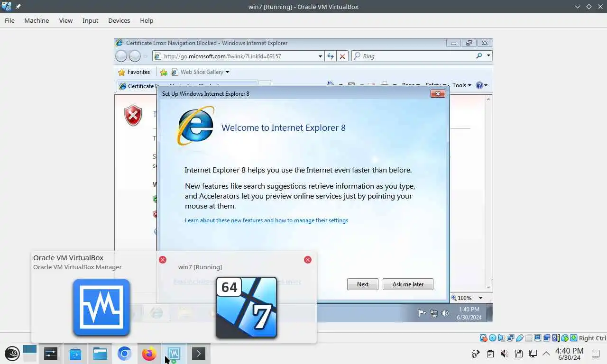Open the VirtualBox File menu

pyautogui.click(x=9, y=20)
